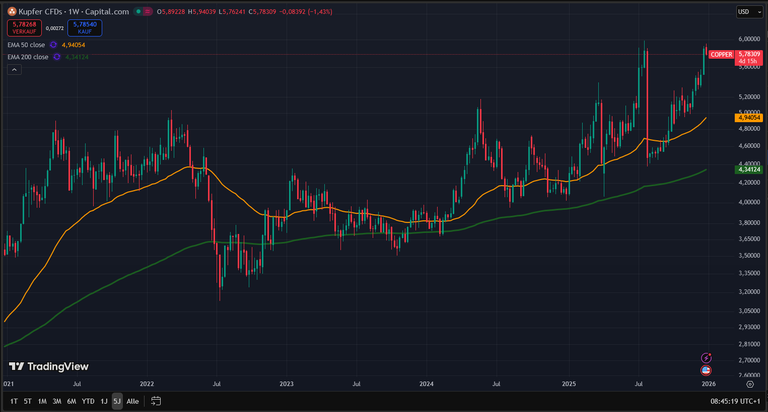Open the flag event icon near 2026
Image resolution: width=768 pixels, height=412 pixels.
[x=707, y=369]
